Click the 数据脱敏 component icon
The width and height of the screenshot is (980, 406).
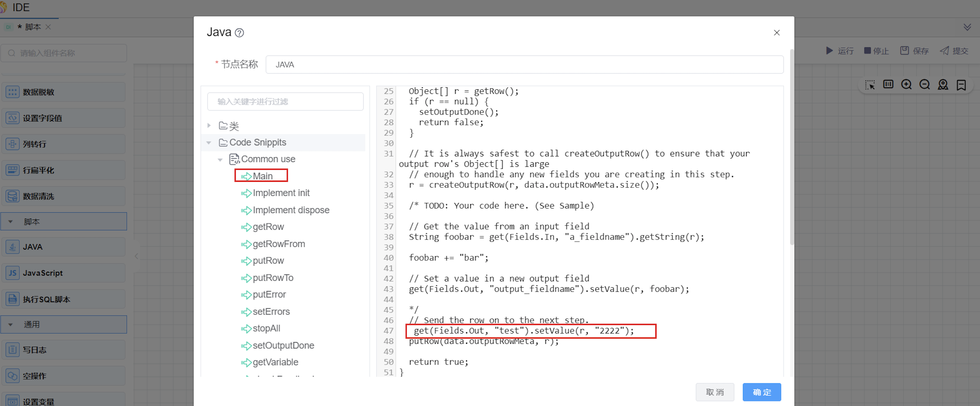[x=12, y=92]
